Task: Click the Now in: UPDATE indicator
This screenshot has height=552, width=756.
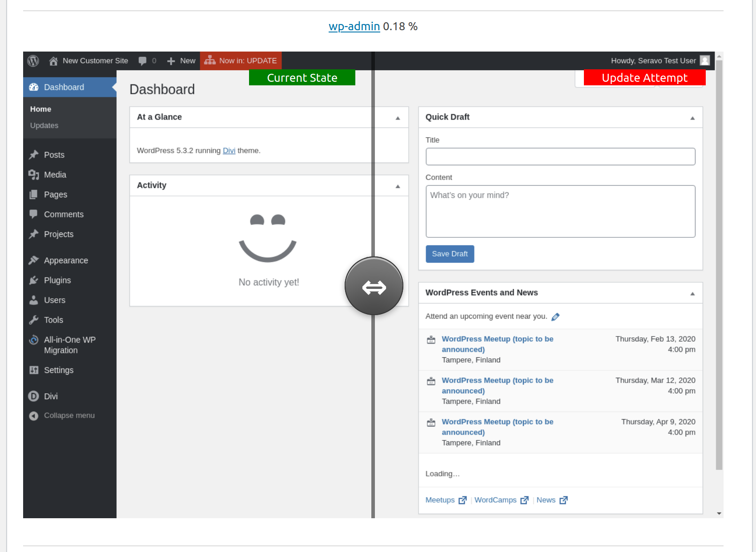Action: click(x=241, y=61)
